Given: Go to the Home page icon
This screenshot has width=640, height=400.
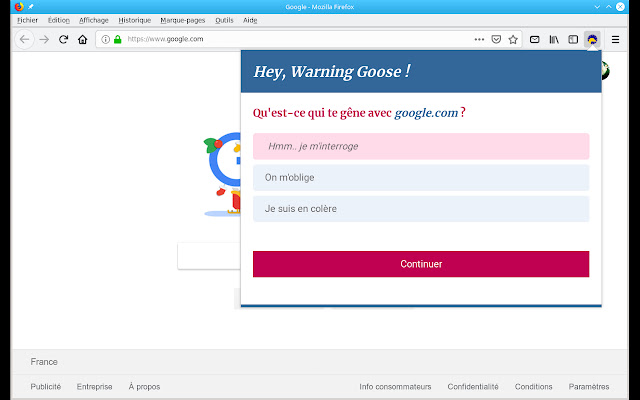Looking at the screenshot, I should coord(83,40).
